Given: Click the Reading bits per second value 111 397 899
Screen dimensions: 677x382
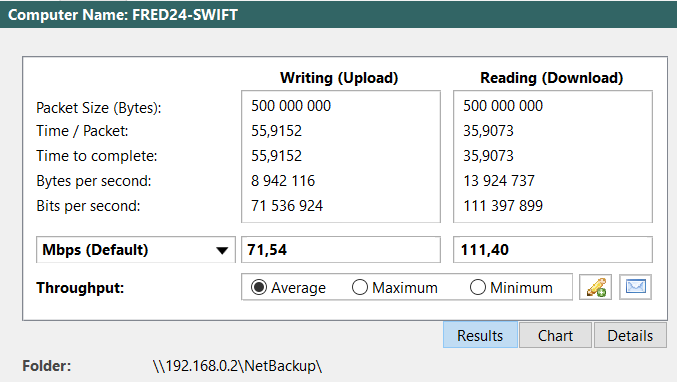Looking at the screenshot, I should 503,206.
